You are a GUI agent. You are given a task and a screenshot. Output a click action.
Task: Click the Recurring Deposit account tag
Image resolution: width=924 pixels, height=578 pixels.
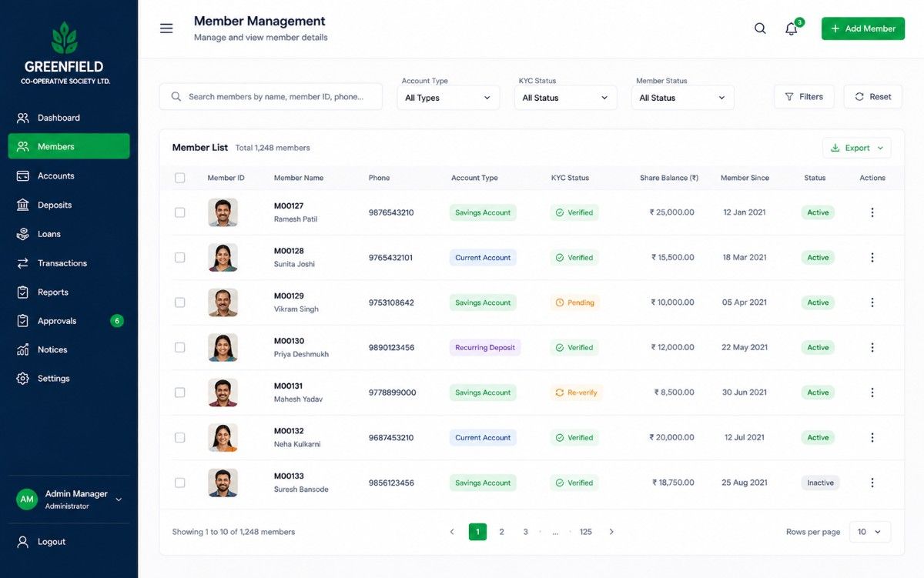tap(485, 347)
